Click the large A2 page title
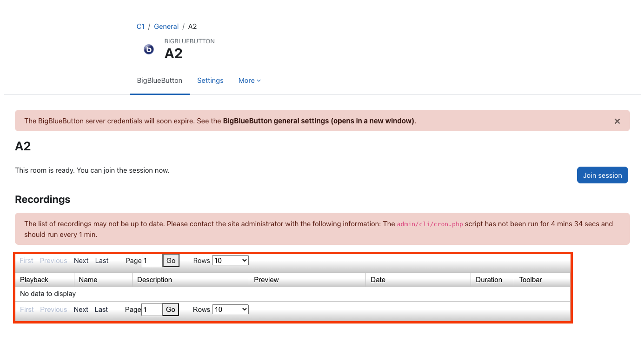 (173, 54)
